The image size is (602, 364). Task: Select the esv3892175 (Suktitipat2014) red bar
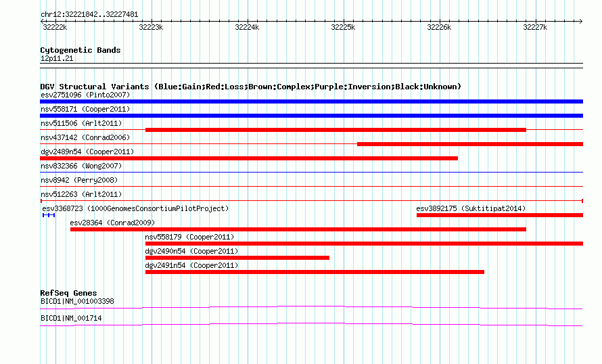(x=500, y=215)
